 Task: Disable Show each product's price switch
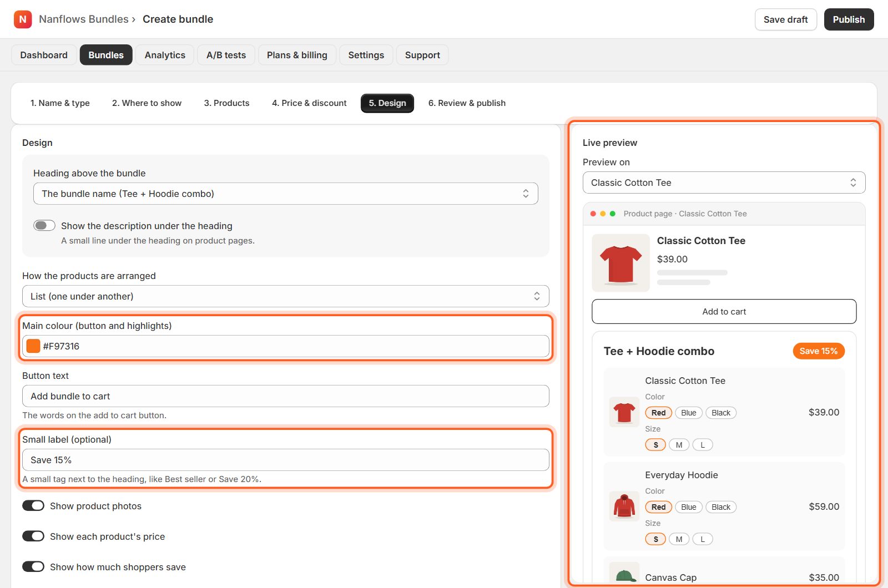33,536
